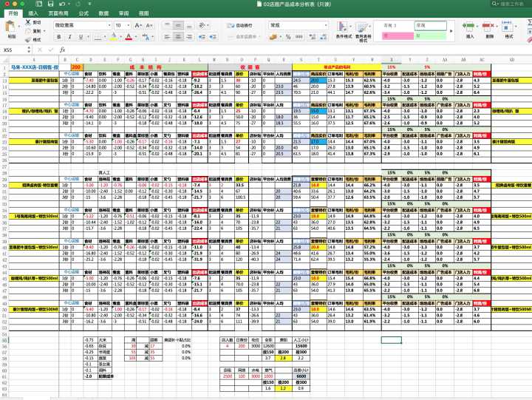The height and width of the screenshot is (400, 532).
Task: Apply the pink 差 (Bad) cell style
Action: pos(398,35)
